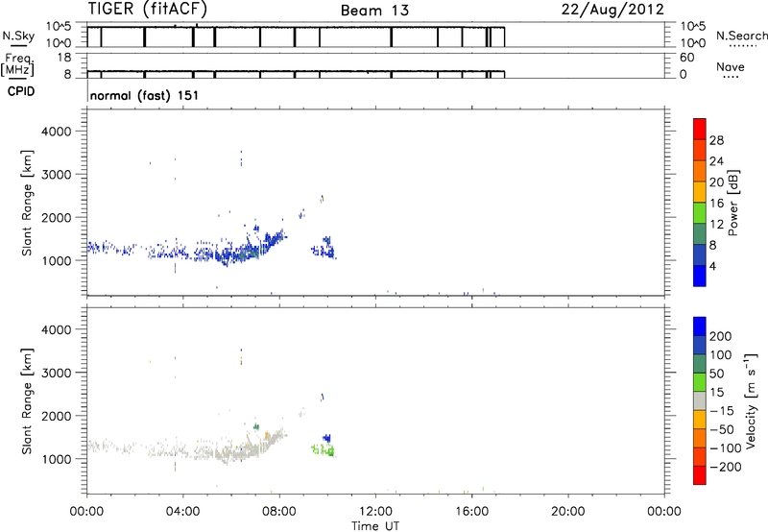This screenshot has height=532, width=768.
Task: Click the 60 label on Nave axis
Action: [686, 58]
